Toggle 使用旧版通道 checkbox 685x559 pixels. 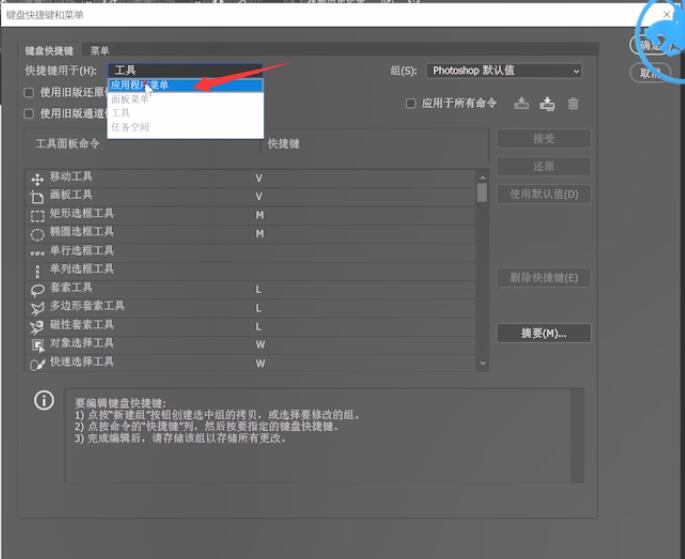[x=29, y=114]
